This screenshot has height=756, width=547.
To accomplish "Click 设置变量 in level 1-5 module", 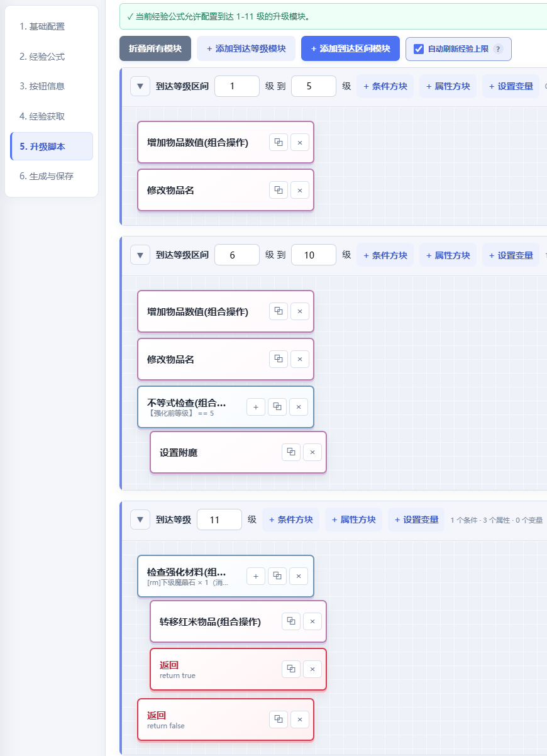I will (511, 86).
